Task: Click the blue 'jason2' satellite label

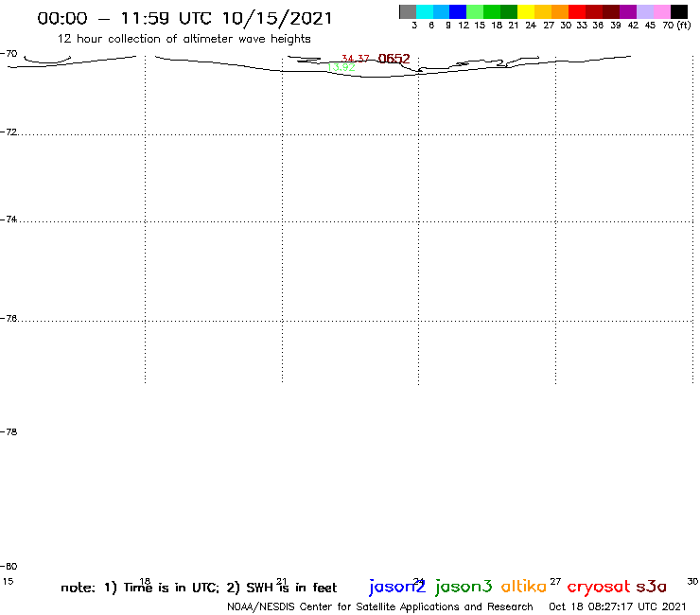Action: pyautogui.click(x=397, y=587)
